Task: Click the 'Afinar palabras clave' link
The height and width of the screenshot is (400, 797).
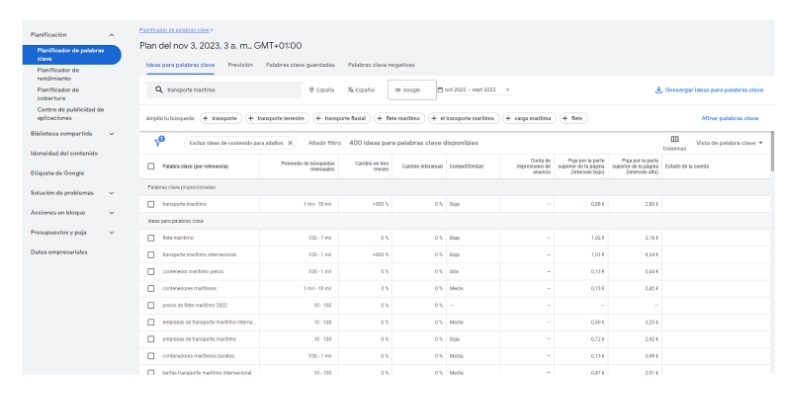Action: [729, 118]
